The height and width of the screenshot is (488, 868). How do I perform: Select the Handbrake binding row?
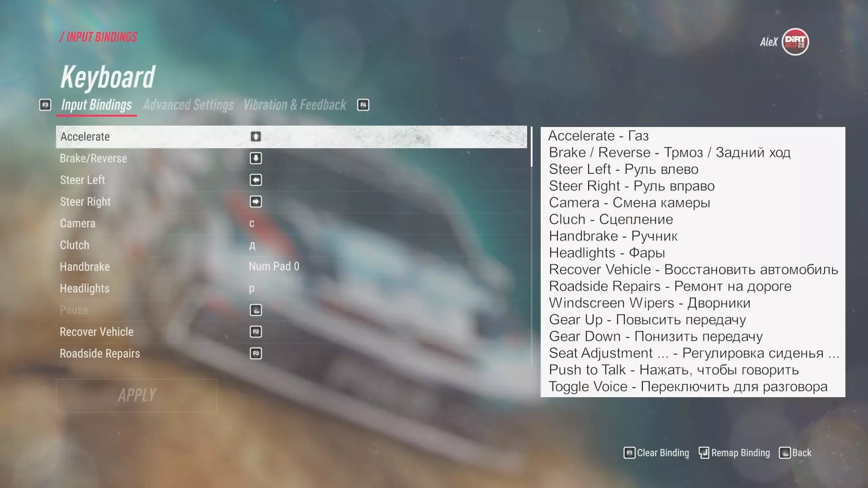click(291, 267)
